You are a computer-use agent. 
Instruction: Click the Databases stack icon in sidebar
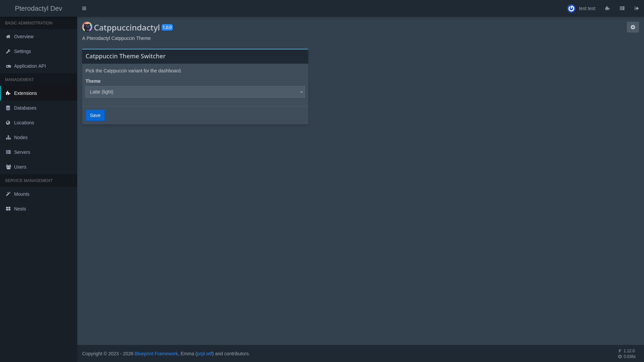coord(8,108)
